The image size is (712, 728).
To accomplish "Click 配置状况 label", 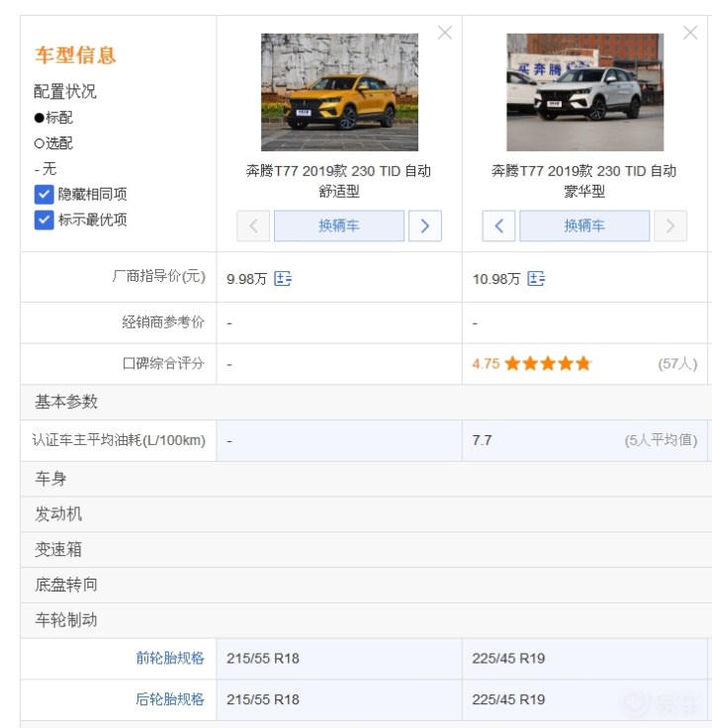I will (65, 91).
